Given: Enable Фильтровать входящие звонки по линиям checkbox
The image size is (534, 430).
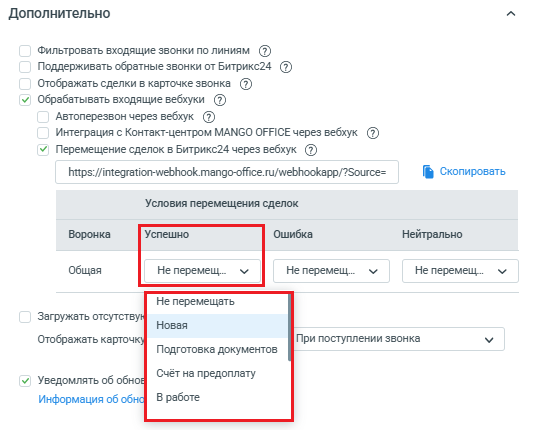Looking at the screenshot, I should click(x=25, y=51).
